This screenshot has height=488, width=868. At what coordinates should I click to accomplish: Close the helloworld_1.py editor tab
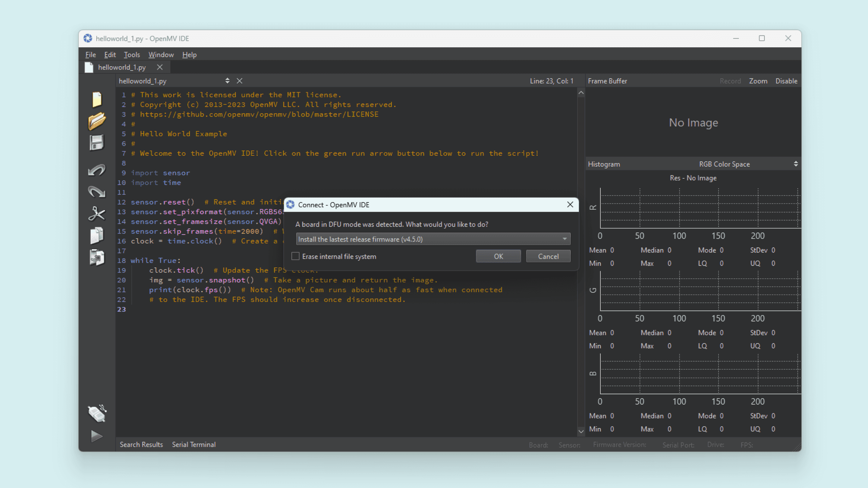[159, 67]
